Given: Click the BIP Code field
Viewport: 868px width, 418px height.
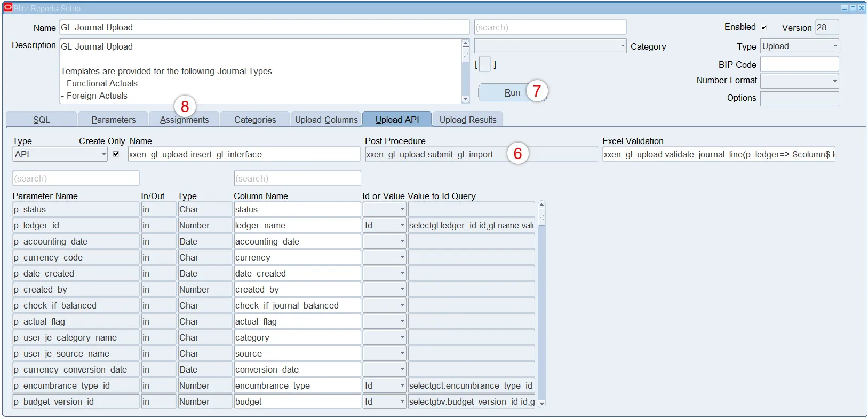Looking at the screenshot, I should pyautogui.click(x=799, y=64).
